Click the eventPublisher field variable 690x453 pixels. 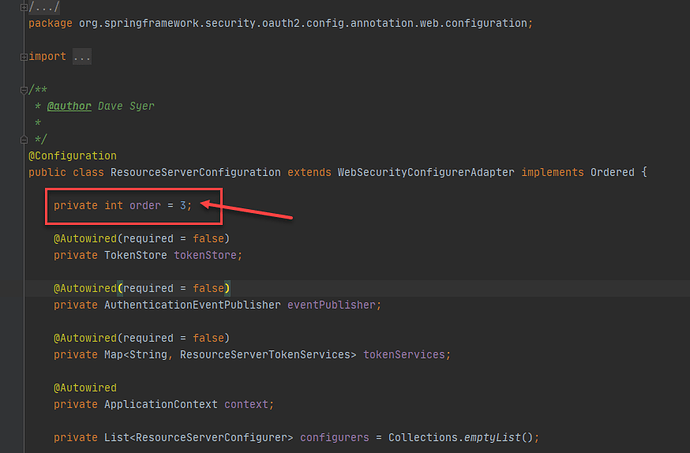[331, 305]
